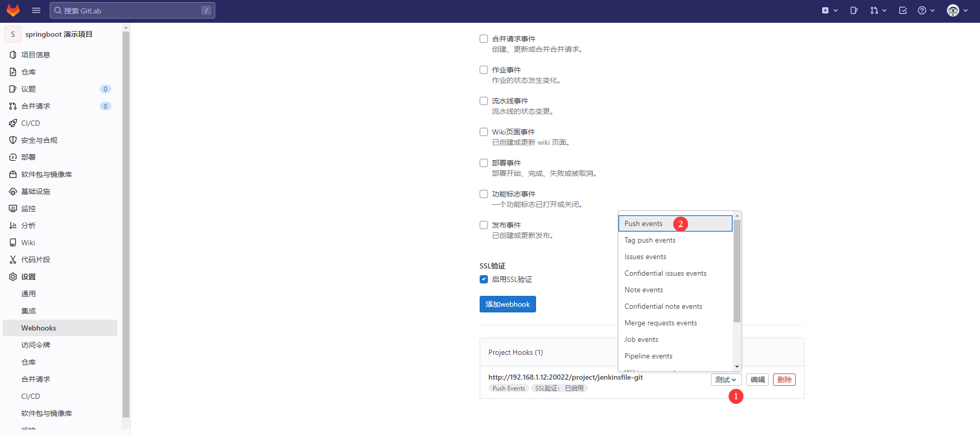The image size is (980, 435).
Task: Open the issues icon in top bar
Action: (854, 10)
